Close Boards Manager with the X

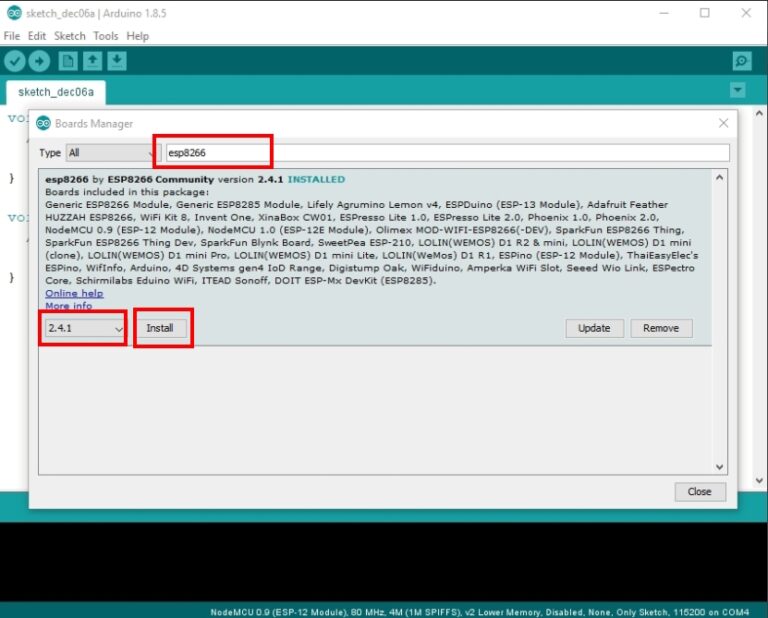723,123
